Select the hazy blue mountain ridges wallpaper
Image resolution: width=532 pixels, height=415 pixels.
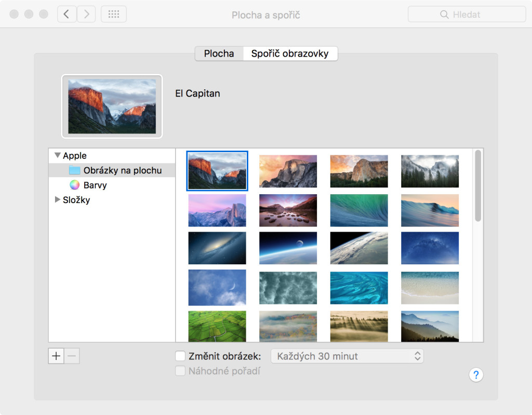[430, 326]
